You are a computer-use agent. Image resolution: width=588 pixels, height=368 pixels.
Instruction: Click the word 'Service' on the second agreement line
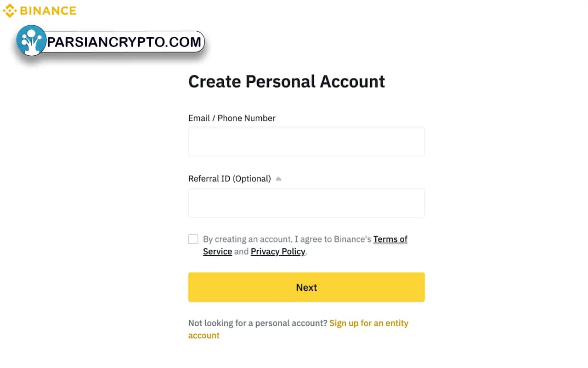click(x=217, y=252)
